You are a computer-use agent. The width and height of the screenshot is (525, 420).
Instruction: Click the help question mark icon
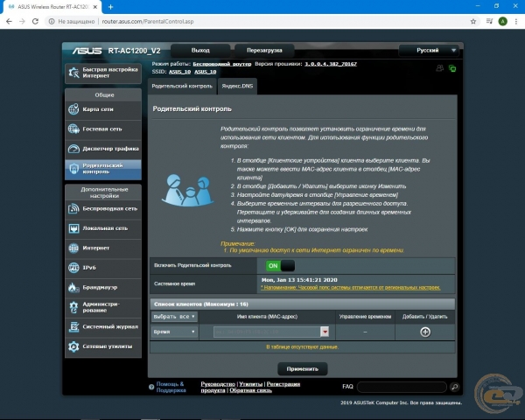click(151, 387)
